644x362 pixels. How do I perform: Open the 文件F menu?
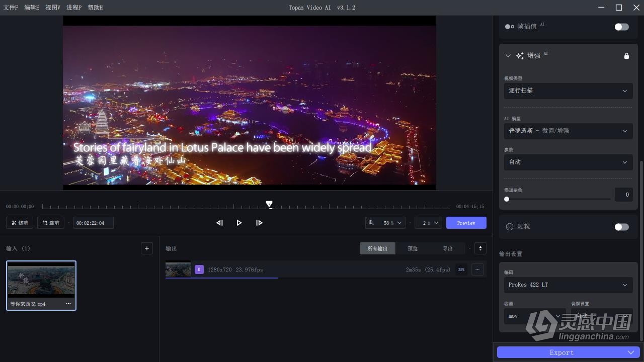11,8
